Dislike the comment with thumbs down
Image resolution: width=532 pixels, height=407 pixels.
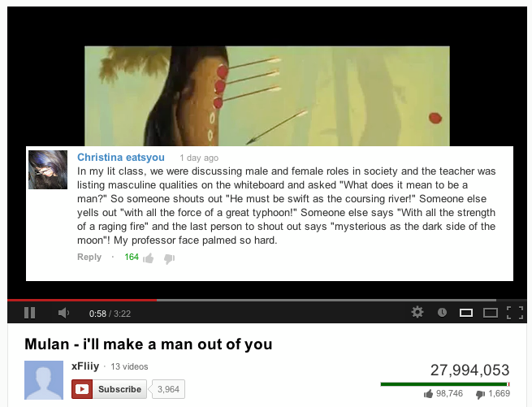169,259
